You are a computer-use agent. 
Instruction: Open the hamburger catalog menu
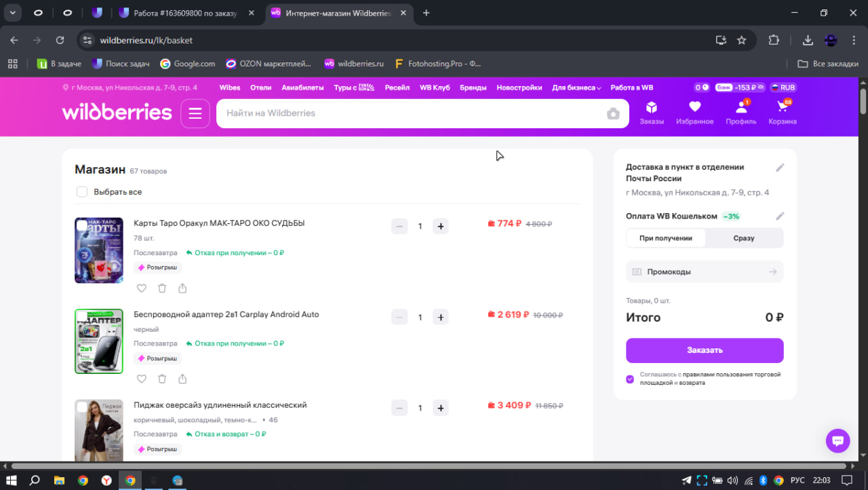pyautogui.click(x=195, y=113)
